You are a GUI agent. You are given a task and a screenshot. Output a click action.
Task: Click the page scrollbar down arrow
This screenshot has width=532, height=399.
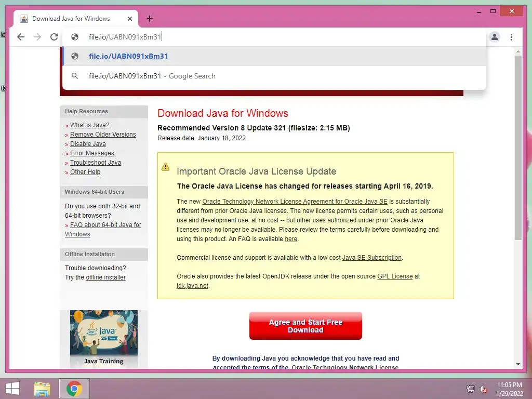[x=518, y=364]
